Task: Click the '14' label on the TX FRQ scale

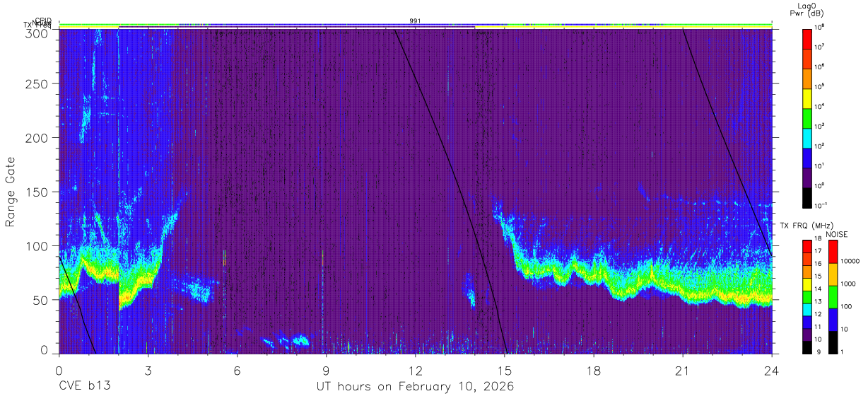Action: pyautogui.click(x=819, y=289)
